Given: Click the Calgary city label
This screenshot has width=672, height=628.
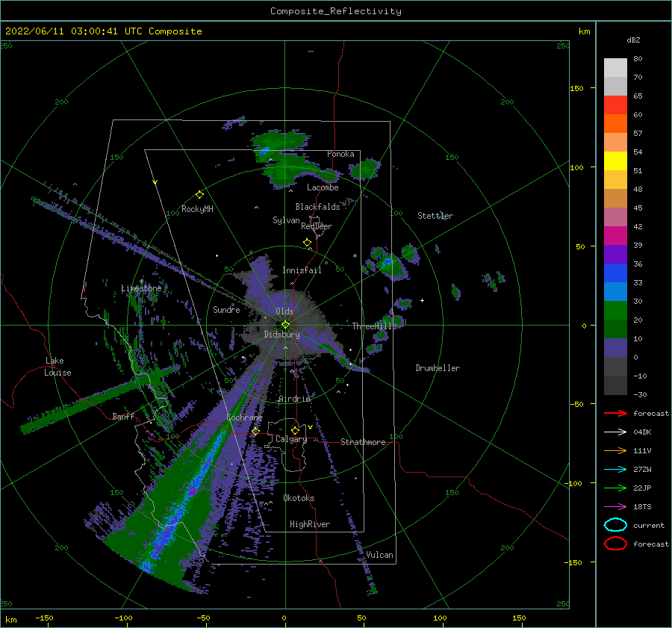Looking at the screenshot, I should (291, 439).
